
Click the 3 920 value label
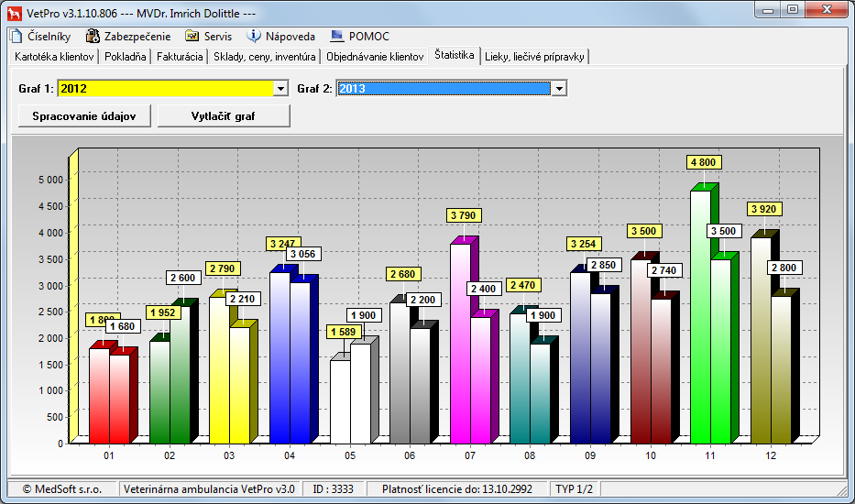point(764,209)
